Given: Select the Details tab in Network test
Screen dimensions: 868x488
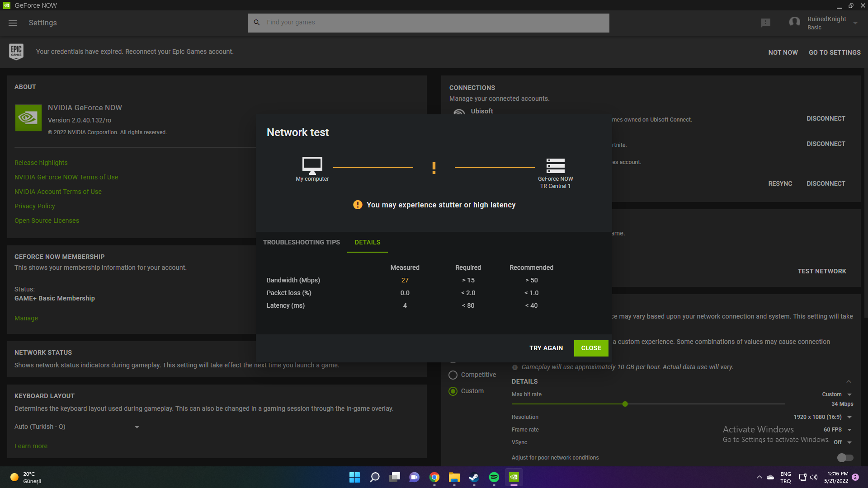Looking at the screenshot, I should tap(367, 243).
